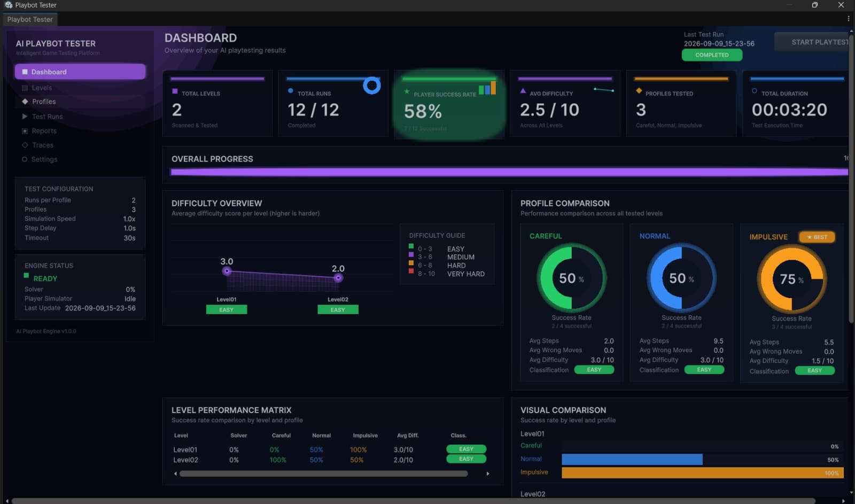This screenshot has width=855, height=504.
Task: Click the Best badge on the Impulsive profile
Action: tap(817, 237)
